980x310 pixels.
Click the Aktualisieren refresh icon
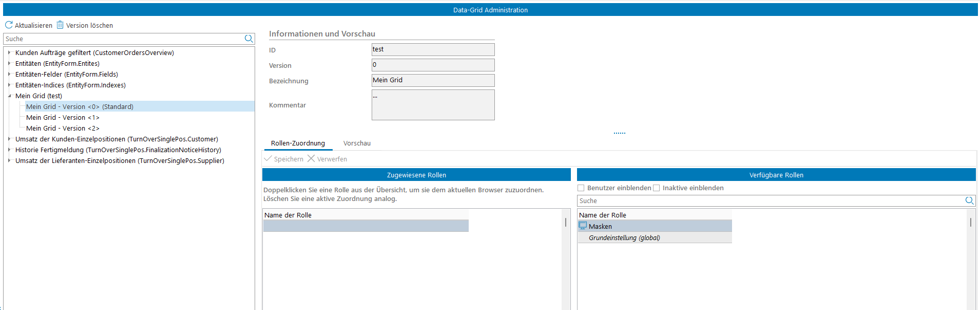9,25
